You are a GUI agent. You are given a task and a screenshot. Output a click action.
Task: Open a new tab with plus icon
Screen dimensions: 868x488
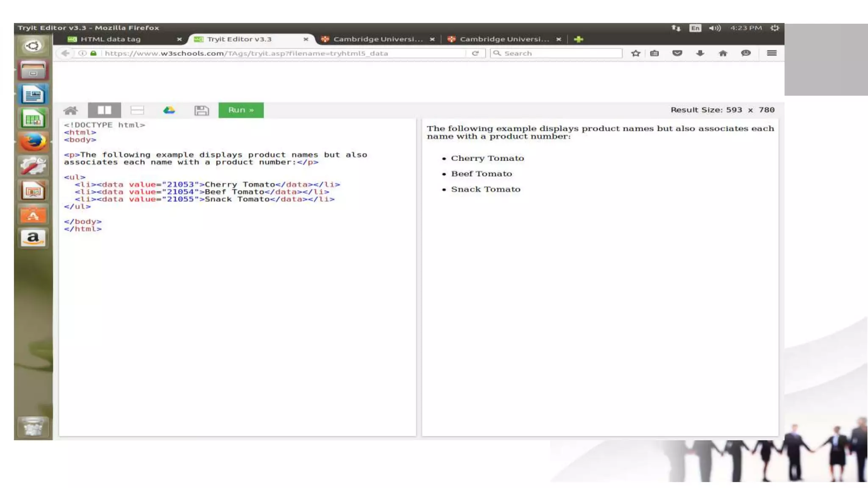click(579, 39)
